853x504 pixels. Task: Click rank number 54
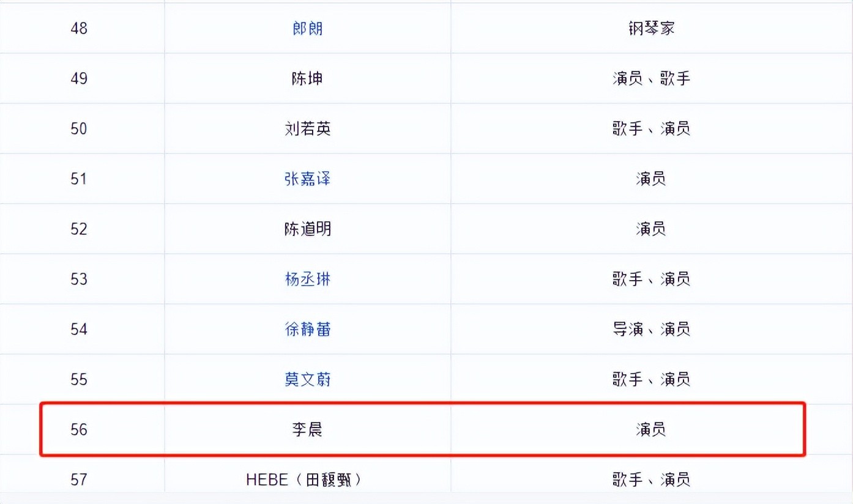79,330
